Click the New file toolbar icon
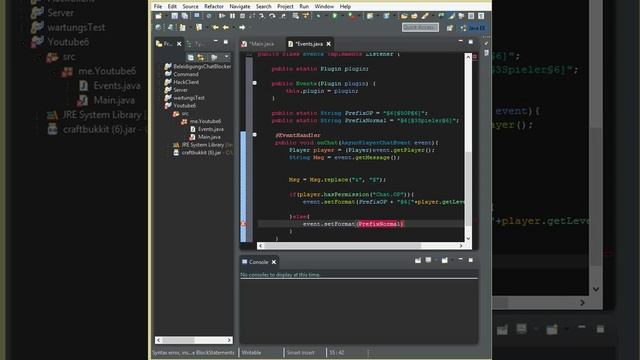Image resolution: width=640 pixels, height=360 pixels. pos(158,16)
